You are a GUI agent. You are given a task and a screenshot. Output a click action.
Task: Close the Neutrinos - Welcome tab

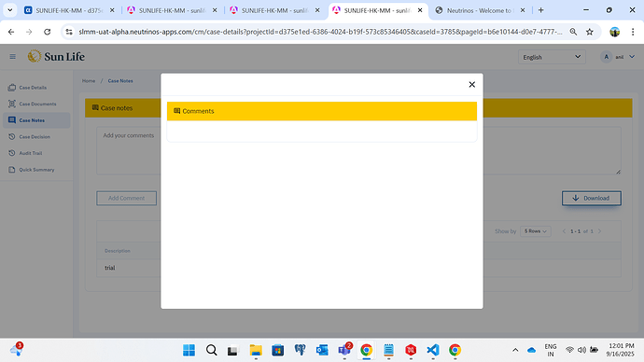[x=523, y=10]
